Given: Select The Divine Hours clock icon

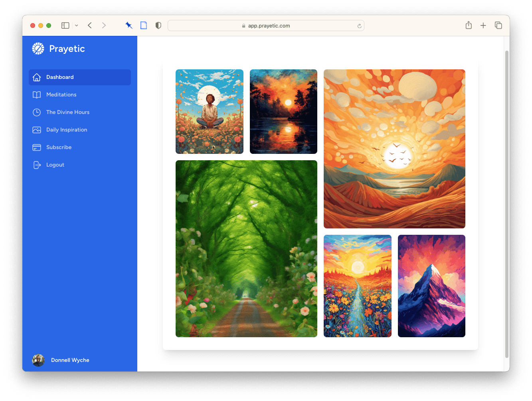Looking at the screenshot, I should [x=37, y=112].
